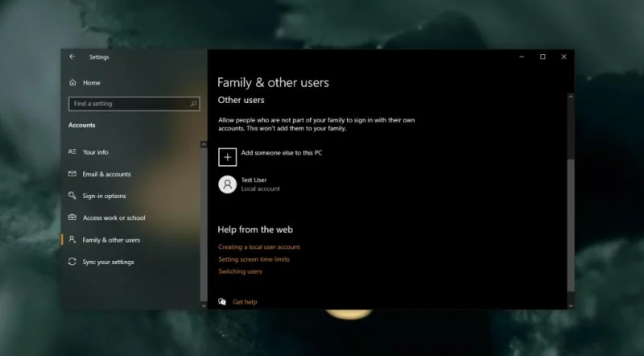Click the Sync your settings icon
The image size is (644, 356).
click(x=72, y=262)
